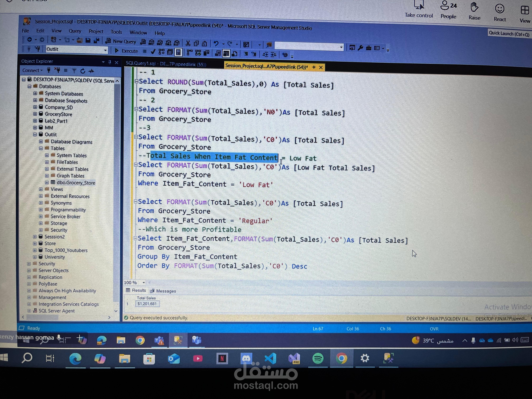Click the Execute button

point(126,51)
